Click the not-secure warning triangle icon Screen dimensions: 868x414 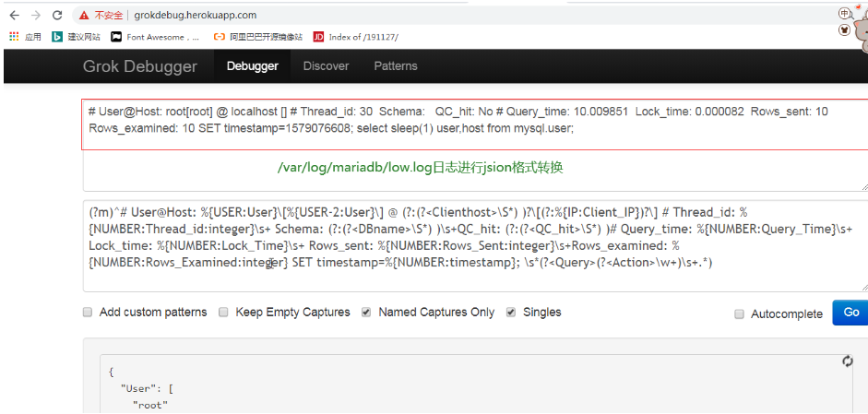pos(85,16)
